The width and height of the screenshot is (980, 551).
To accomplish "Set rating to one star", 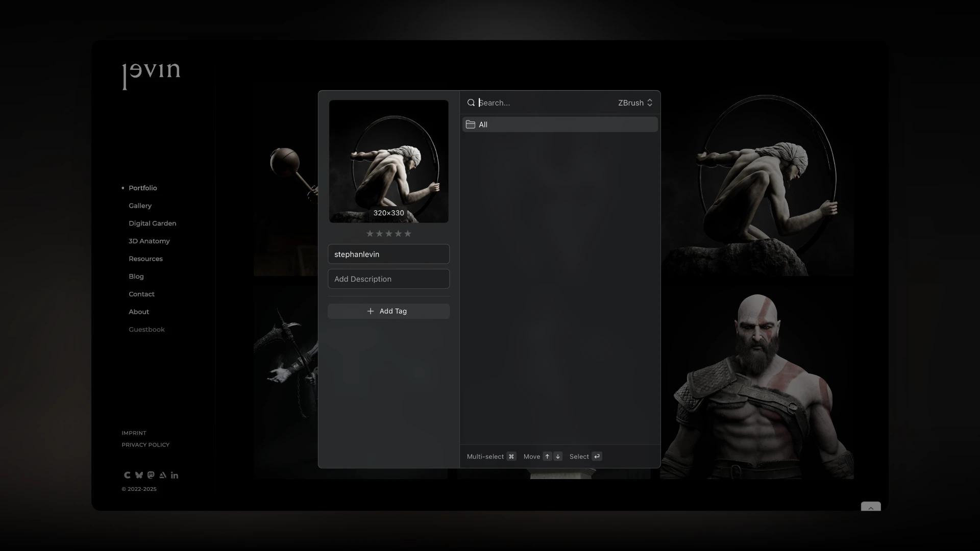I will (x=370, y=234).
